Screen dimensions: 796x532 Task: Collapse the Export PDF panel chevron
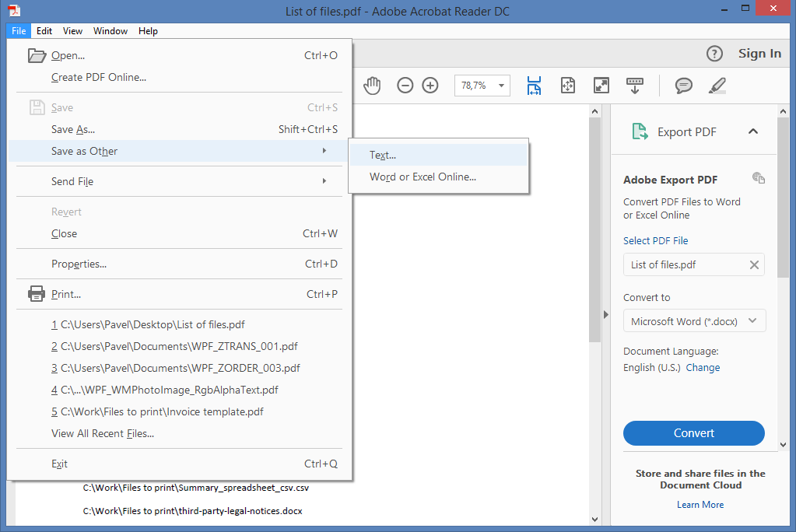pyautogui.click(x=753, y=131)
